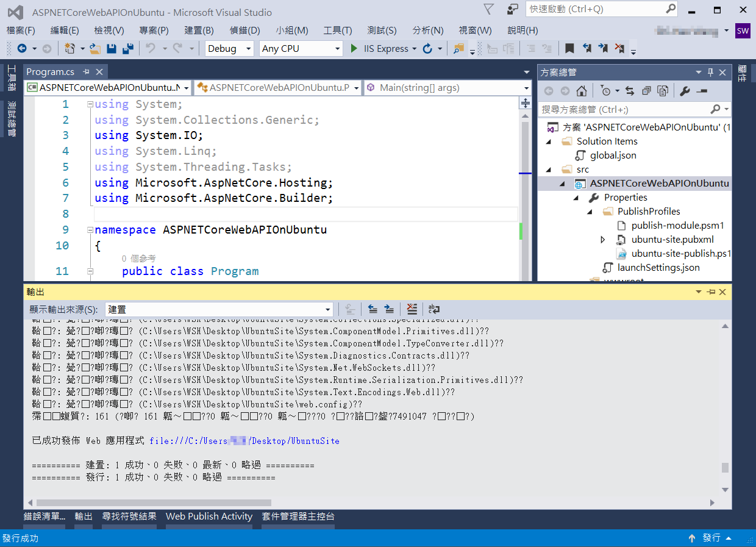Screen dimensions: 756x547
Task: Click the Output panel horizontal scrollbar thumb
Action: (154, 503)
